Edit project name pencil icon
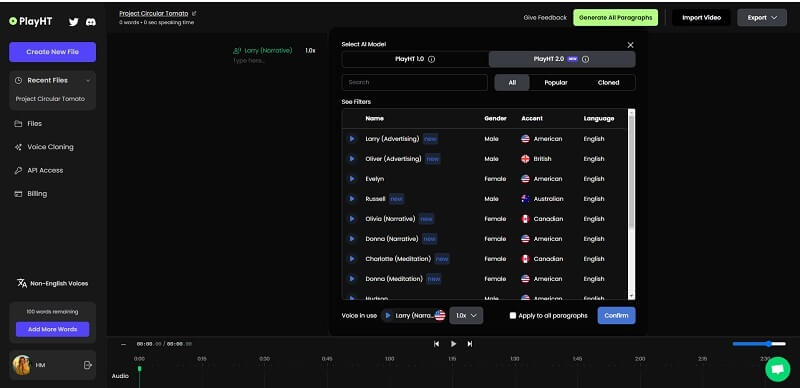The width and height of the screenshot is (800, 388). 194,13
